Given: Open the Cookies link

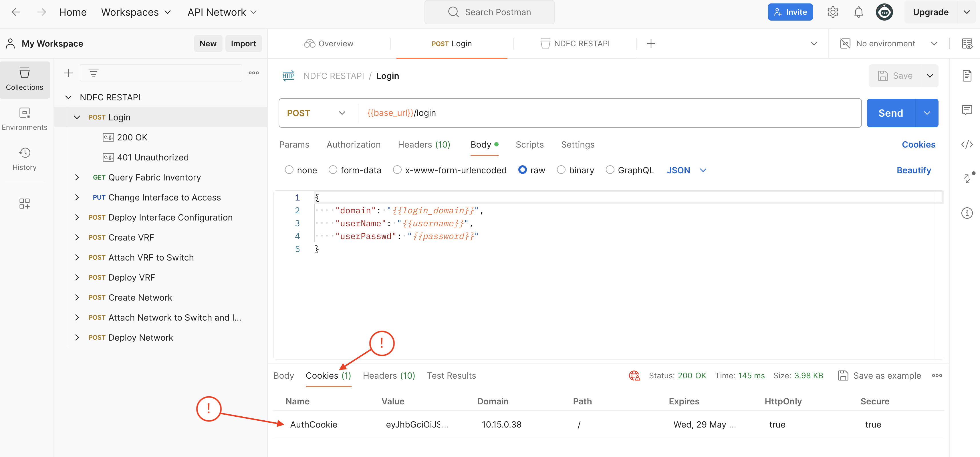Looking at the screenshot, I should 918,144.
